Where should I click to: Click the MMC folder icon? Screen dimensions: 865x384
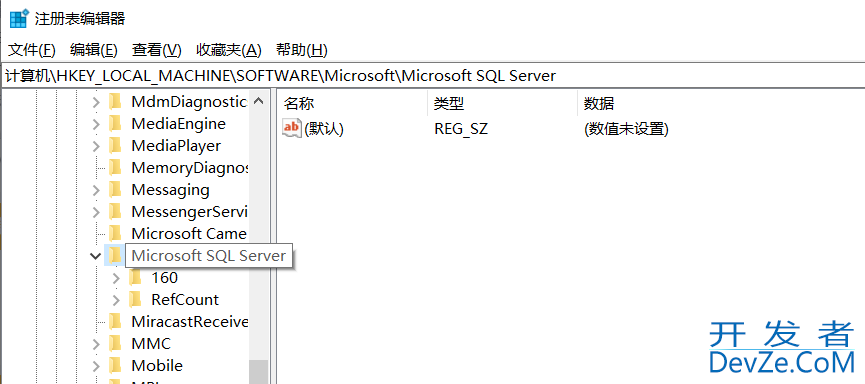point(115,343)
